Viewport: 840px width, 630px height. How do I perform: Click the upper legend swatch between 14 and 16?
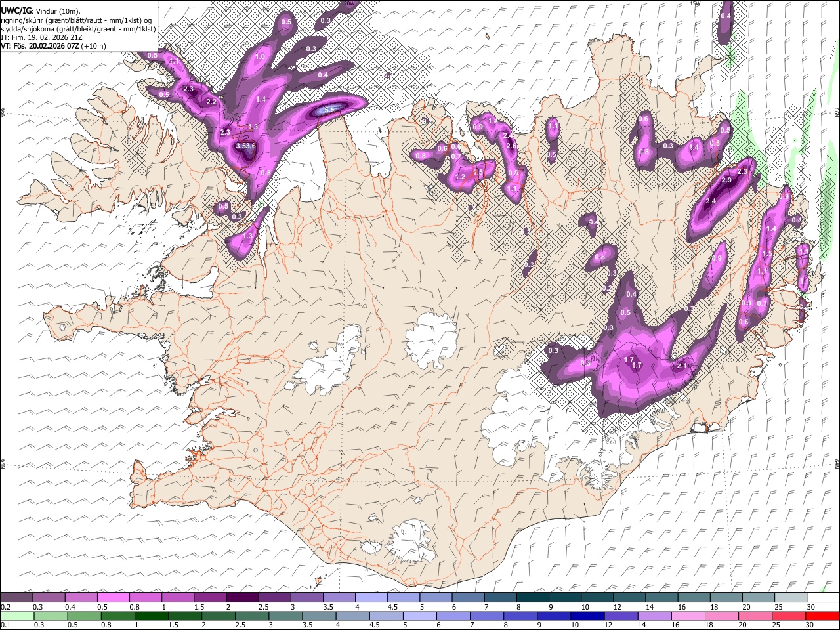tap(660, 598)
